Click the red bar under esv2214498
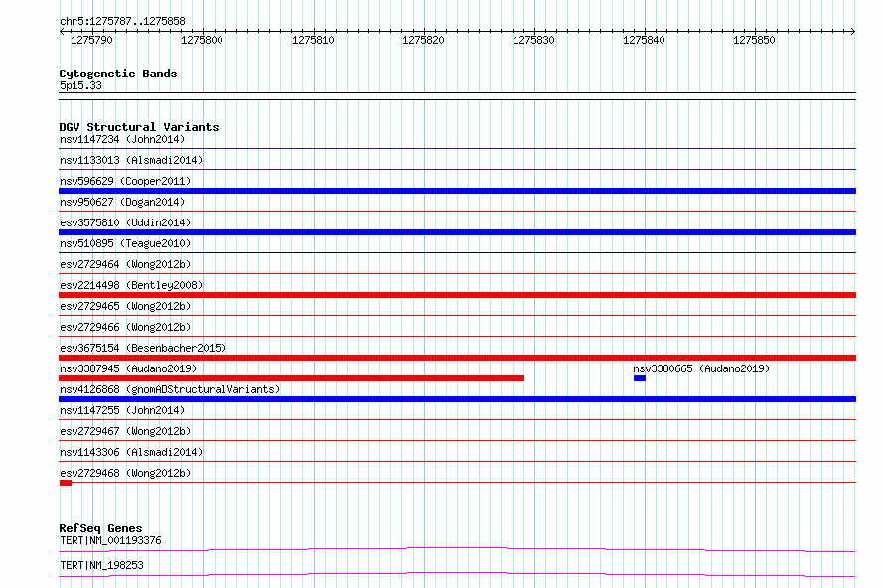Screen dimensions: 884x588 coord(457,295)
